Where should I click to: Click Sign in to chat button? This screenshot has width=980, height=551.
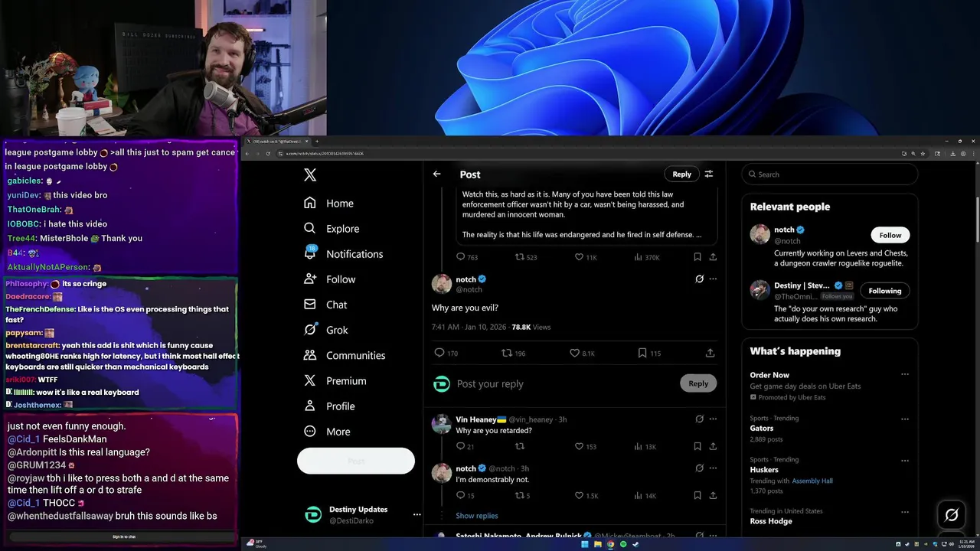pos(123,536)
